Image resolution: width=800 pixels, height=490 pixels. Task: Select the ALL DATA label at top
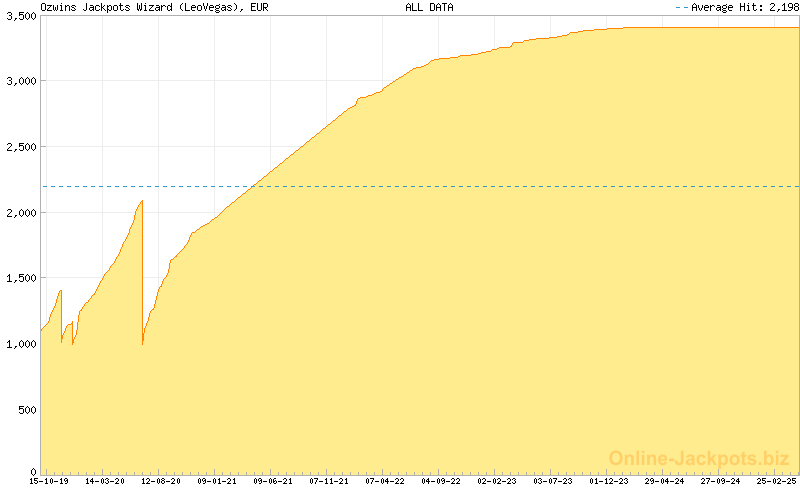pos(429,7)
